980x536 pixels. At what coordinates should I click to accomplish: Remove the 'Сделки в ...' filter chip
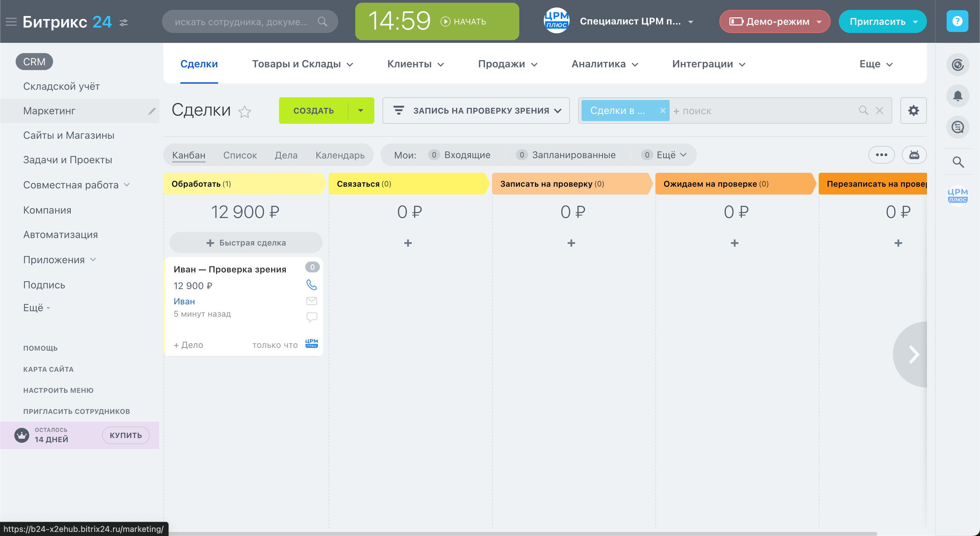coord(662,111)
